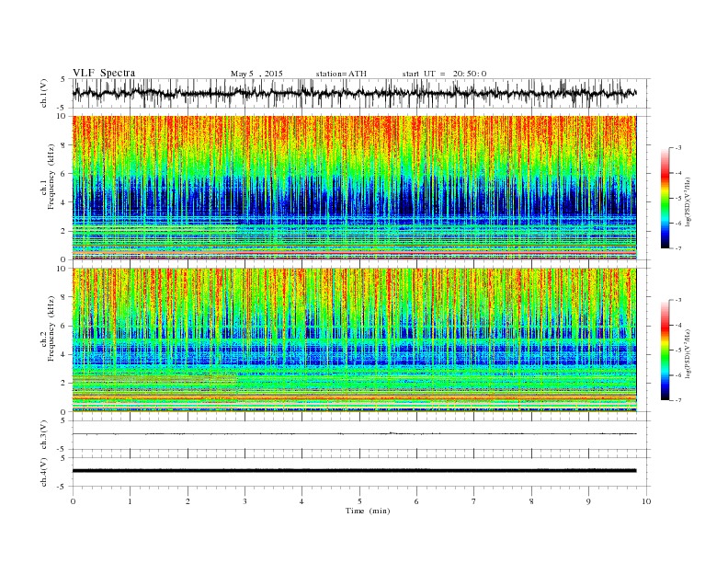Image resolution: width=728 pixels, height=563 pixels.
Task: Click the "7" tick on the Time axis
Action: tap(474, 501)
